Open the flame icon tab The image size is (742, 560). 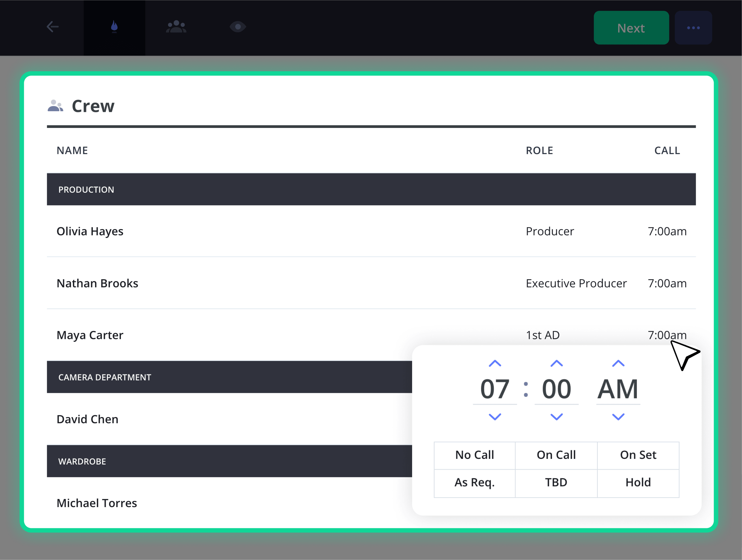[114, 27]
